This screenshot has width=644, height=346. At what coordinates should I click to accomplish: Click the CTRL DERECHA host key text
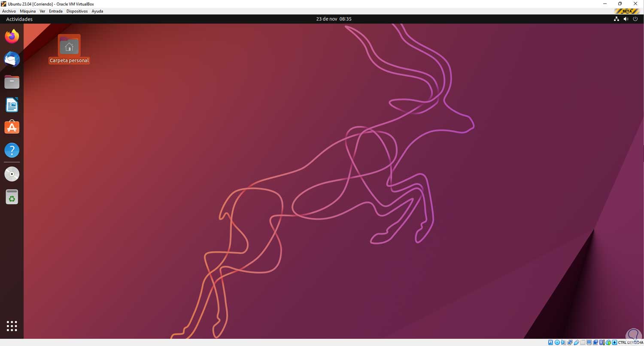[x=631, y=343]
